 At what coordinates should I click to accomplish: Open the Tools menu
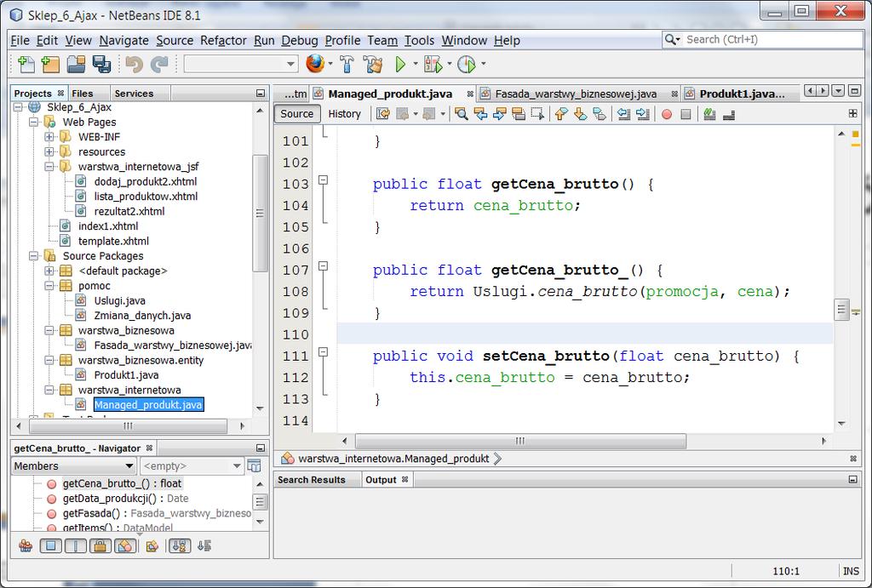(x=419, y=41)
